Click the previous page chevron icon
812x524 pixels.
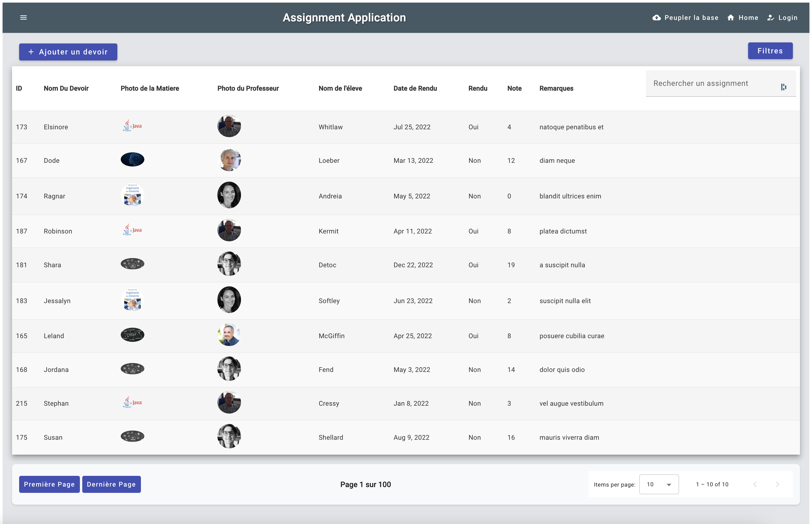coord(755,484)
